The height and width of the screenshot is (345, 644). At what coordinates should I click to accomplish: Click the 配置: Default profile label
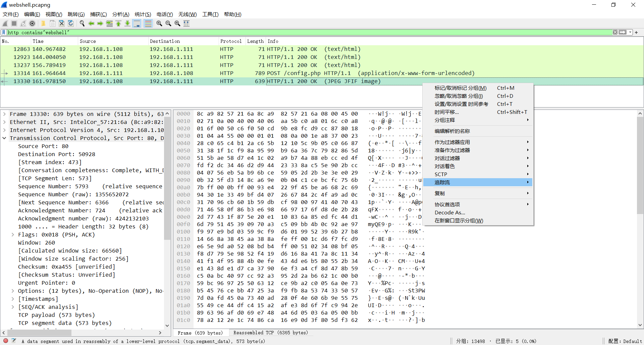point(625,341)
